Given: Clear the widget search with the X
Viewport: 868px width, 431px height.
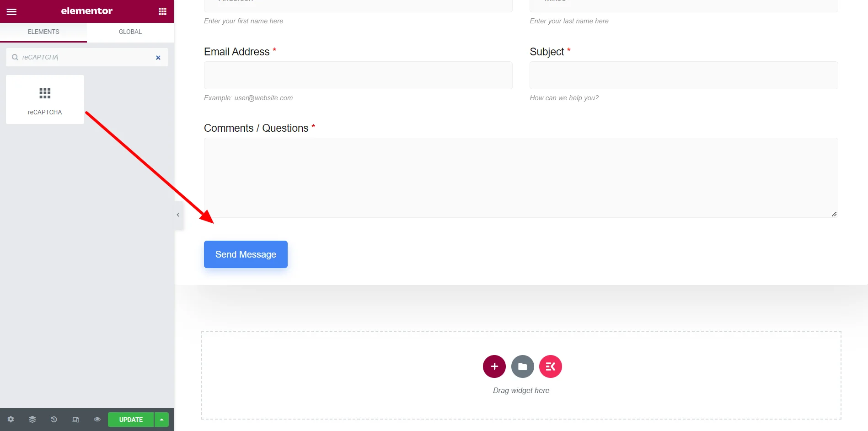Looking at the screenshot, I should click(158, 58).
